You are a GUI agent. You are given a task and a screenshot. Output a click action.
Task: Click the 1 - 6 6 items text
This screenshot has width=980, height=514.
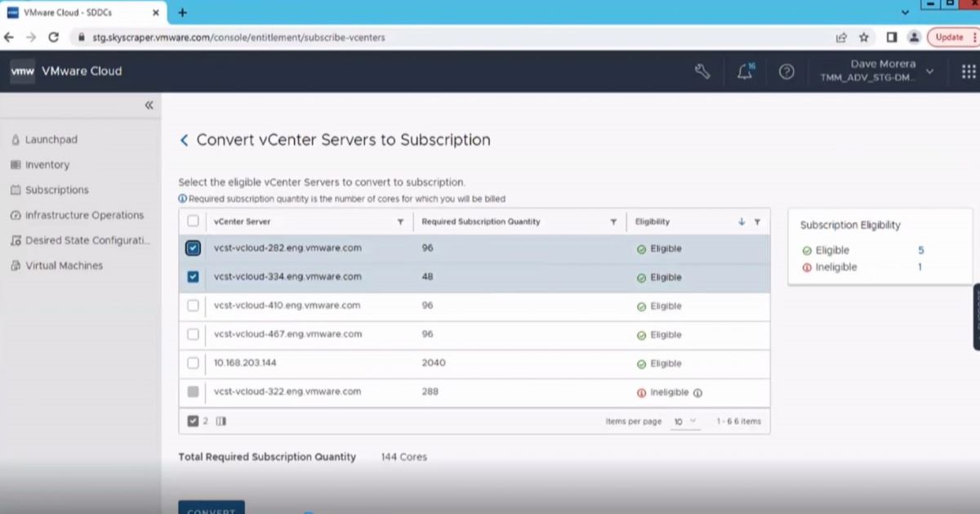(x=738, y=422)
